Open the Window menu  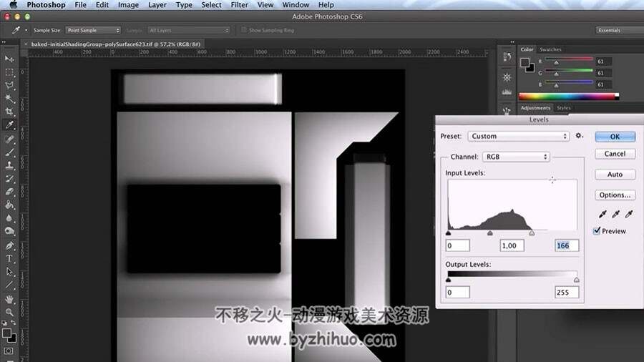point(296,5)
